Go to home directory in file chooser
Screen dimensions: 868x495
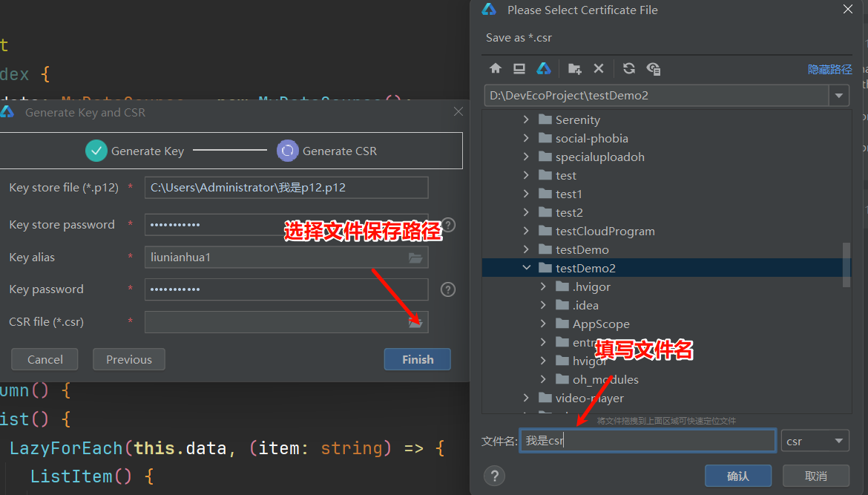coord(496,69)
